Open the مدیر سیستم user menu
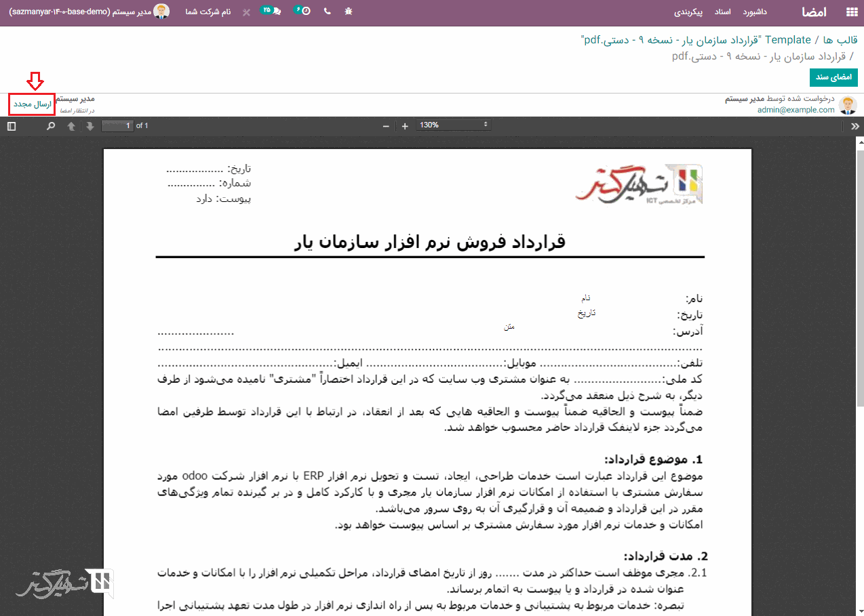The image size is (864, 616). click(x=89, y=12)
